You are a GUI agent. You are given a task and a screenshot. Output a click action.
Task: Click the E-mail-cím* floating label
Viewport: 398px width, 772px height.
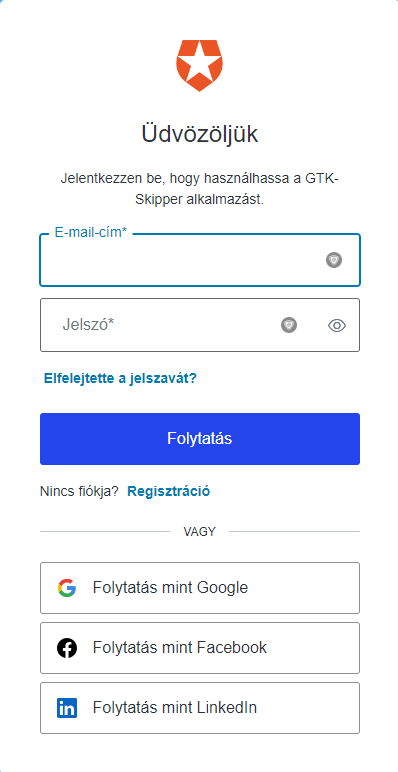91,233
